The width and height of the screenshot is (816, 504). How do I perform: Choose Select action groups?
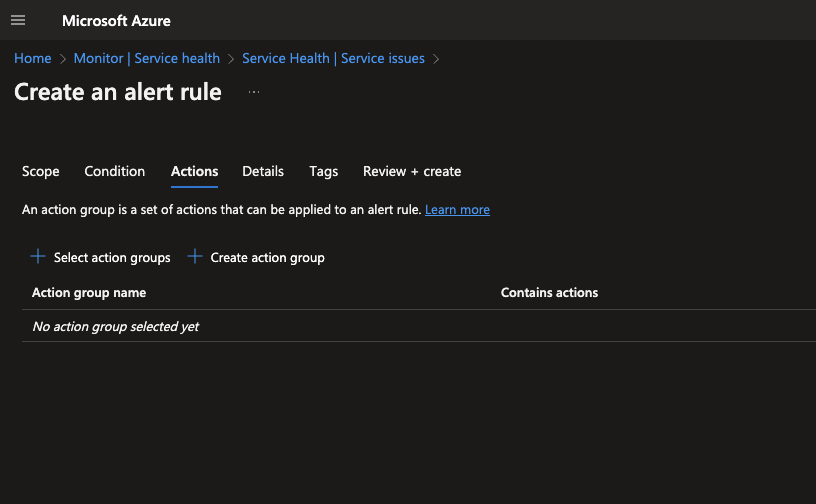coord(112,258)
